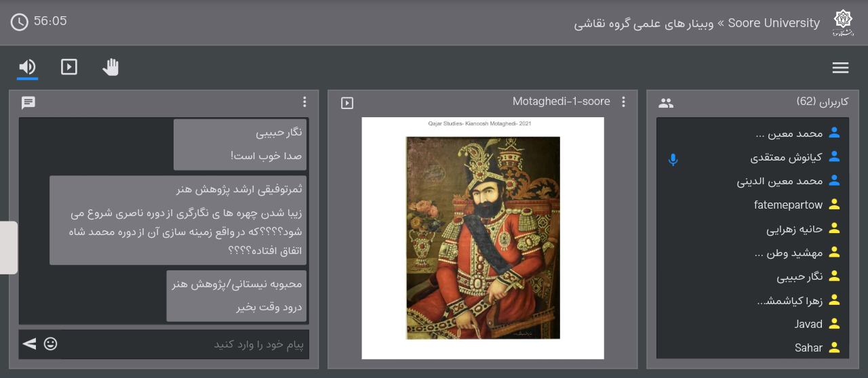Select user Sahar in list
Image resolution: width=868 pixels, height=378 pixels.
click(808, 348)
